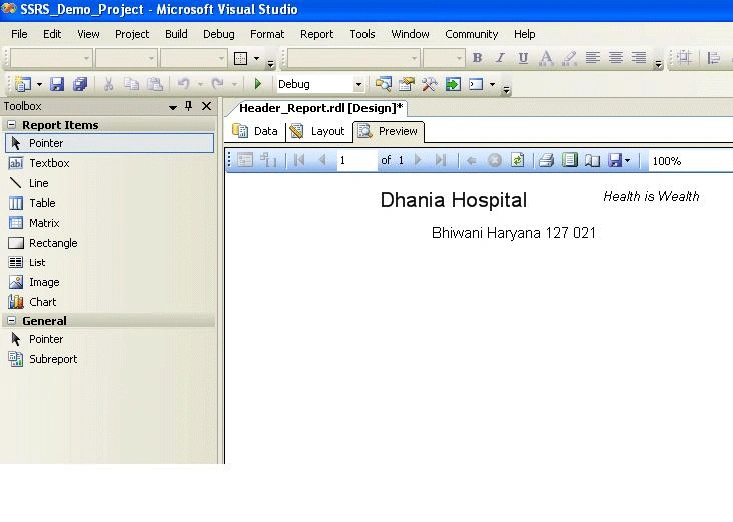The image size is (733, 522).
Task: Click the Undo arrow icon
Action: (x=183, y=84)
